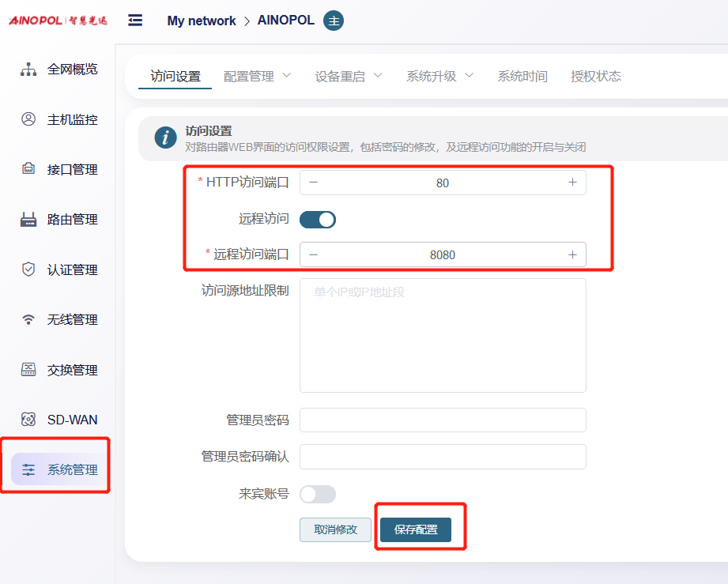Viewport: 728px width, 584px height.
Task: Click the 保存配置 save button
Action: 416,530
